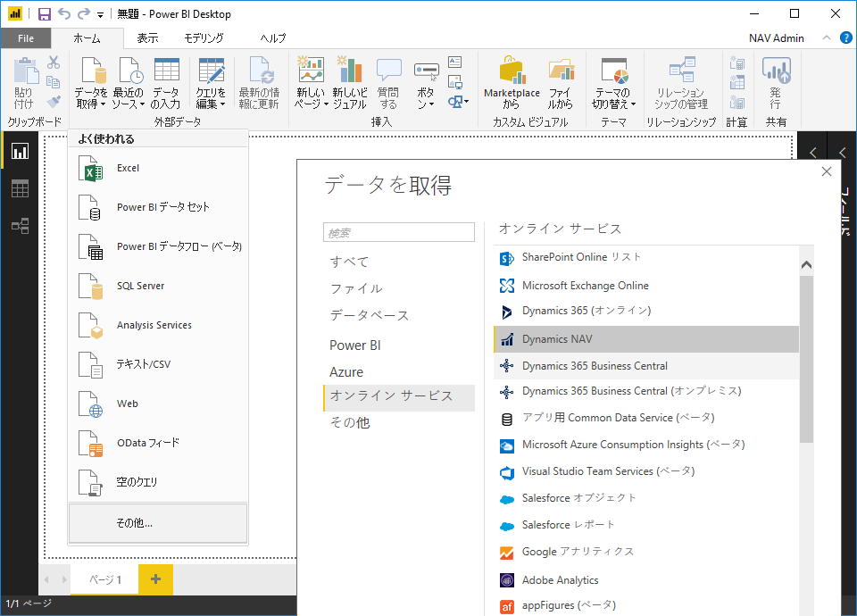This screenshot has height=616, width=857.
Task: Open the ボタン insert dropdown
Action: click(427, 85)
